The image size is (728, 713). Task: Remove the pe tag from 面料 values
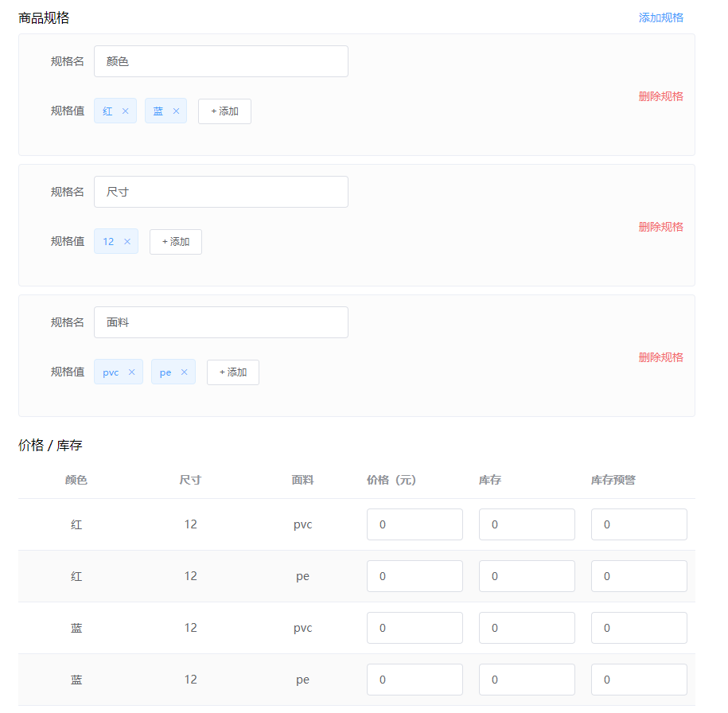coord(183,372)
